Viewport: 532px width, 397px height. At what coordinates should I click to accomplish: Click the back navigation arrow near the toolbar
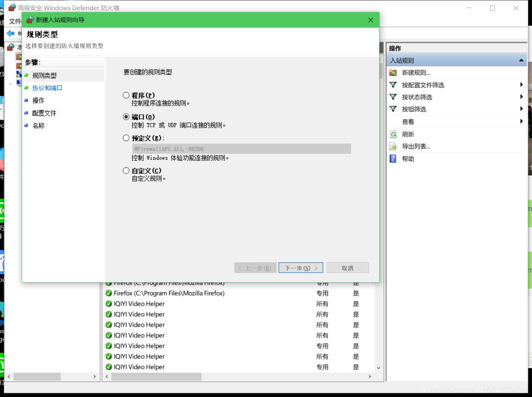pos(10,33)
